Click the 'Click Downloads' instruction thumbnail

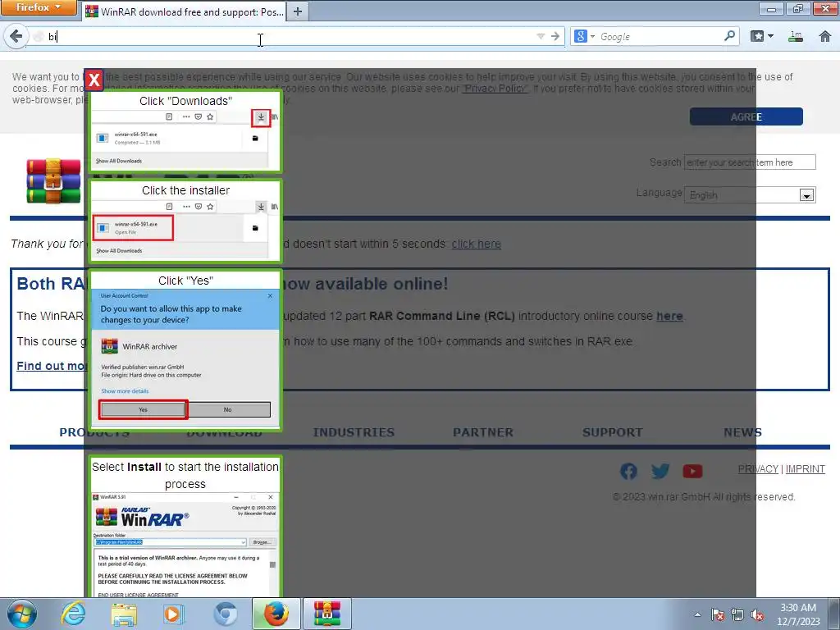[x=185, y=131]
